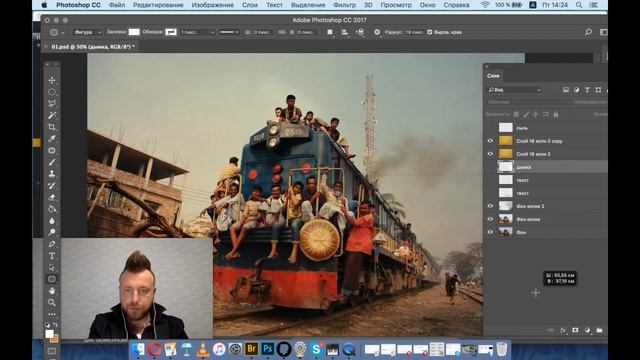This screenshot has height=360, width=640.
Task: Open the 'Файл' menu
Action: 117,5
